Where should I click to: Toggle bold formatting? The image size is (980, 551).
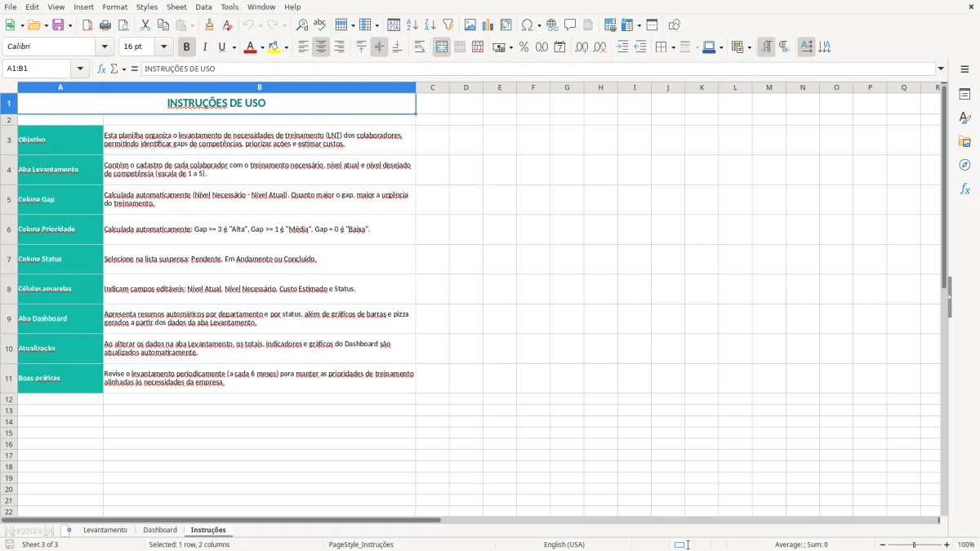(186, 47)
